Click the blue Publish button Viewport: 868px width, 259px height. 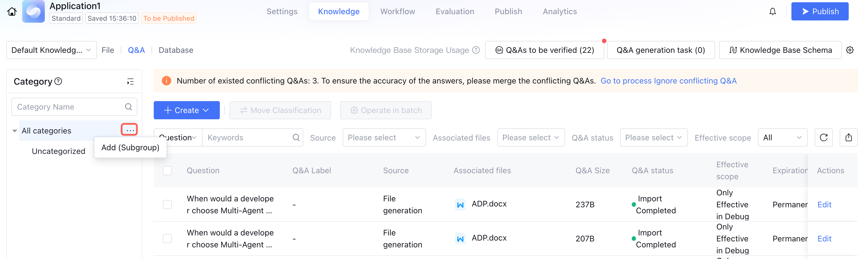[x=819, y=11]
